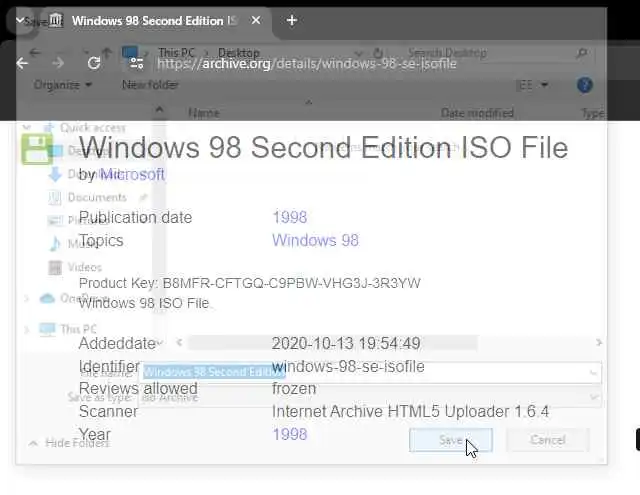Select Quick access in navigation pane

[93, 128]
